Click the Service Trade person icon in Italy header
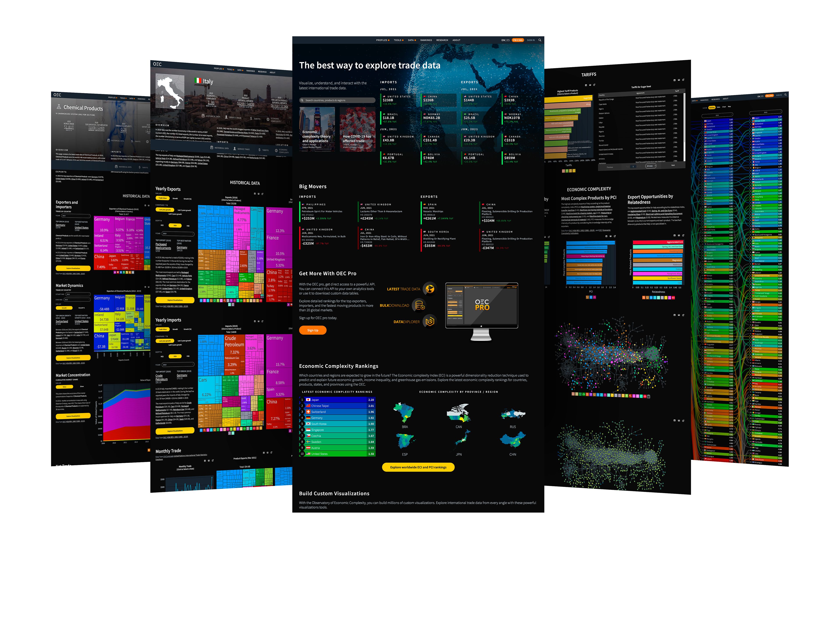Screen dimensions: 840x630 (226, 117)
